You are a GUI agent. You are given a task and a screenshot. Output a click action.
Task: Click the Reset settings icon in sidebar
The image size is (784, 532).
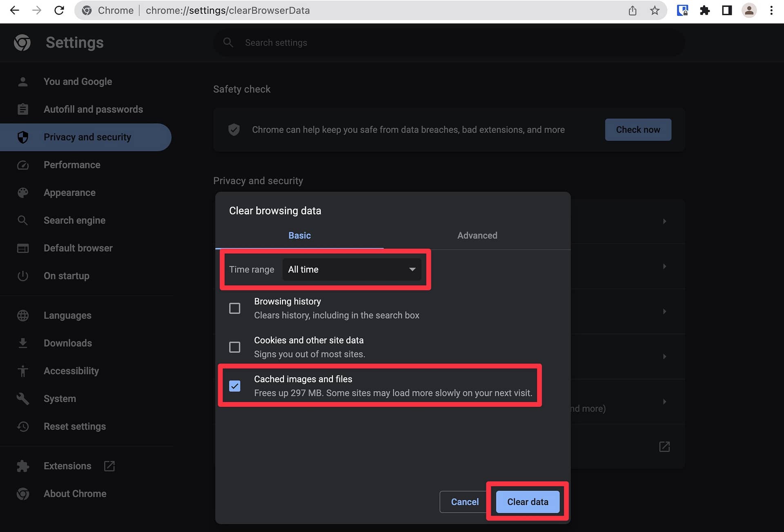(22, 426)
